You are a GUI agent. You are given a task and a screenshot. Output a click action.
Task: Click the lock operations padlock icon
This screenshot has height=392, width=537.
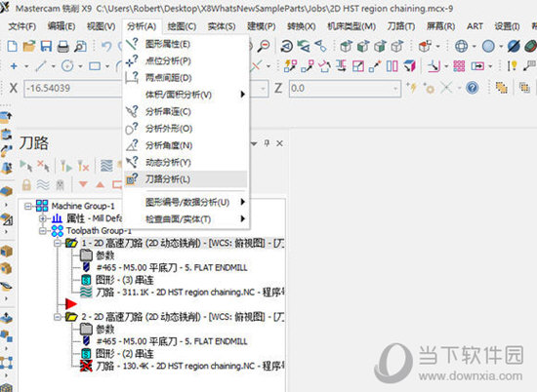(x=26, y=185)
